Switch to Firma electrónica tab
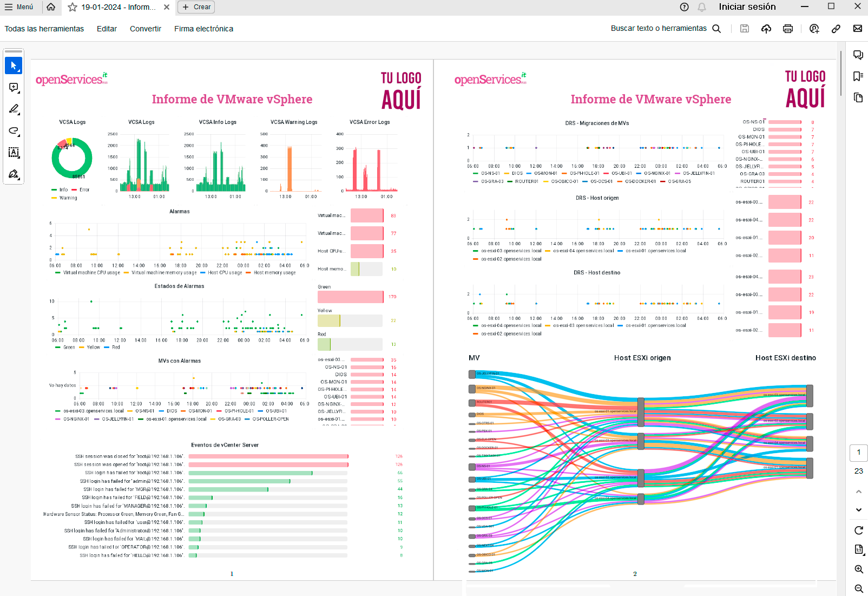 pyautogui.click(x=203, y=29)
